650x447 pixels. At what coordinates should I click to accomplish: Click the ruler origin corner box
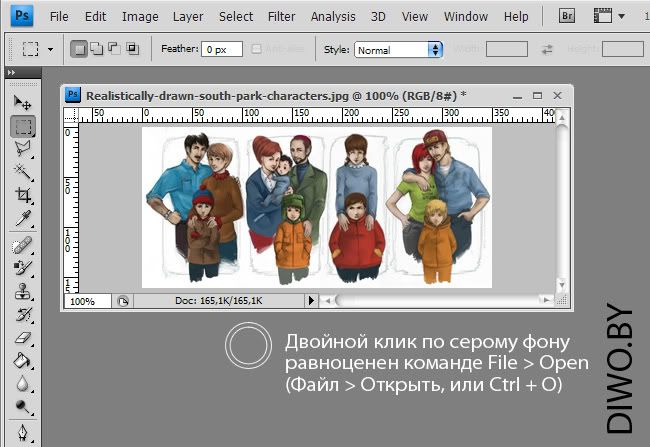(71, 115)
